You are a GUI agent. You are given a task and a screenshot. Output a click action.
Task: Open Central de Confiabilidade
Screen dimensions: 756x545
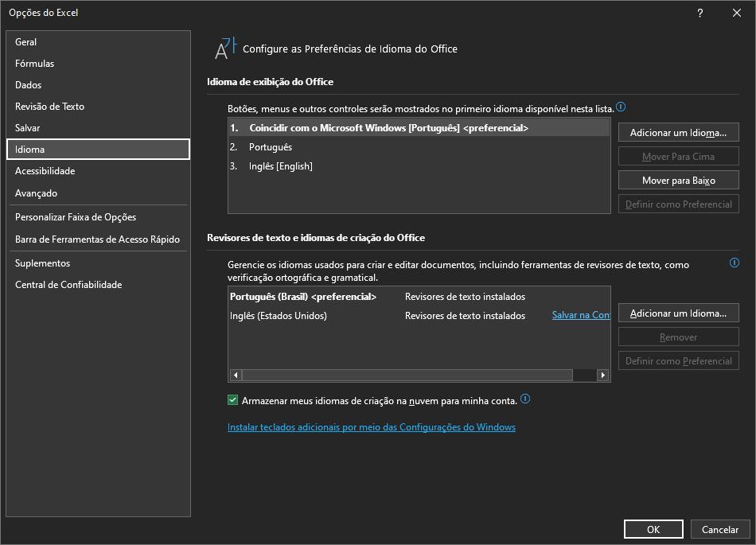pyautogui.click(x=99, y=285)
